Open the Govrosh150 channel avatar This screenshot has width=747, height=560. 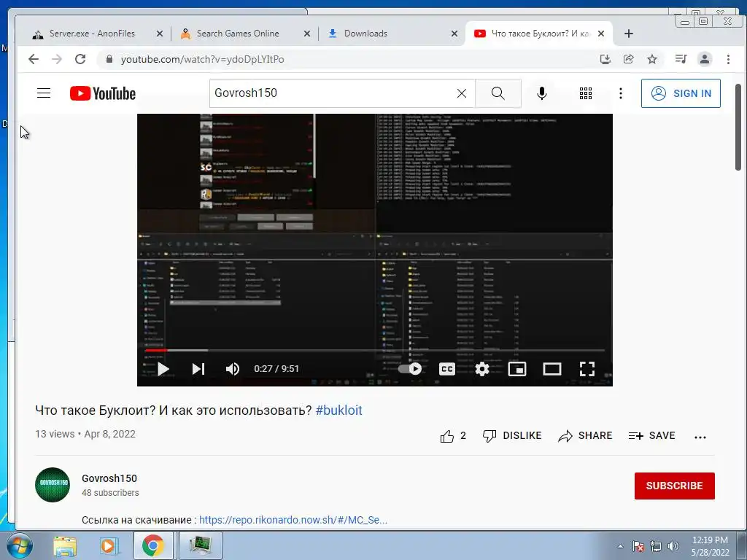pos(53,485)
